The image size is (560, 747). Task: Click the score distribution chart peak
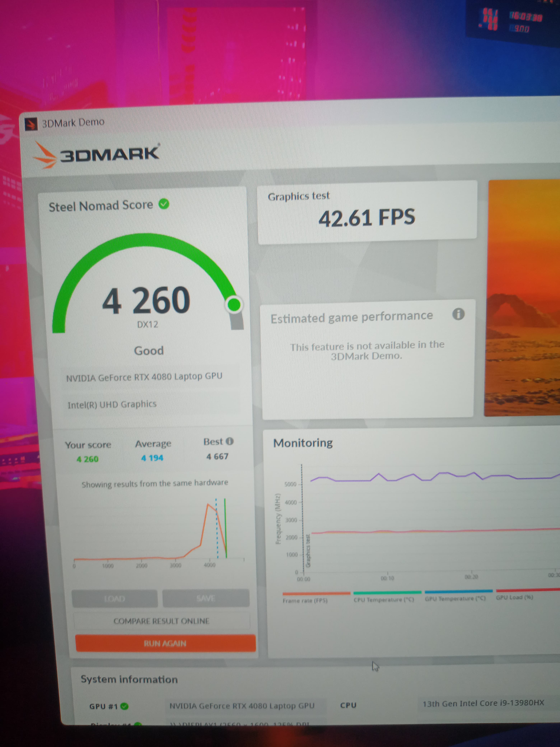point(209,505)
